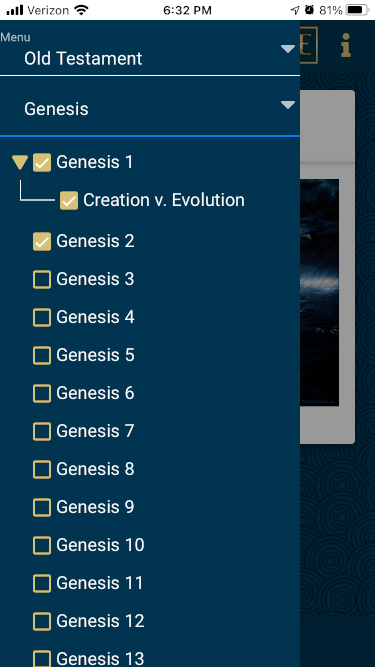Open the Genesis 4 chapter entry
This screenshot has height=667, width=375.
(x=95, y=317)
